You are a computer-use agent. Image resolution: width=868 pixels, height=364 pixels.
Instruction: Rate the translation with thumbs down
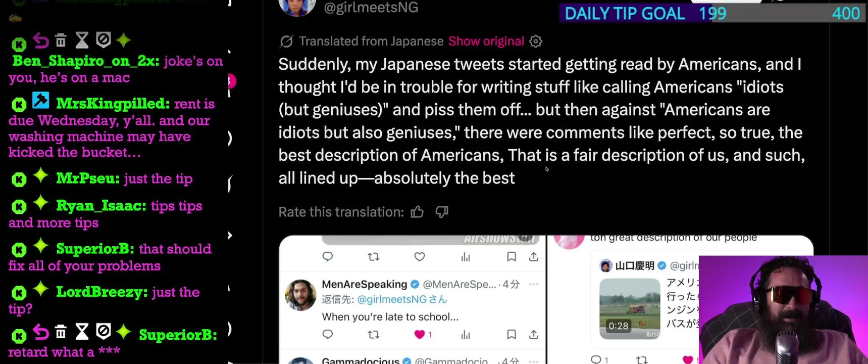pyautogui.click(x=442, y=212)
